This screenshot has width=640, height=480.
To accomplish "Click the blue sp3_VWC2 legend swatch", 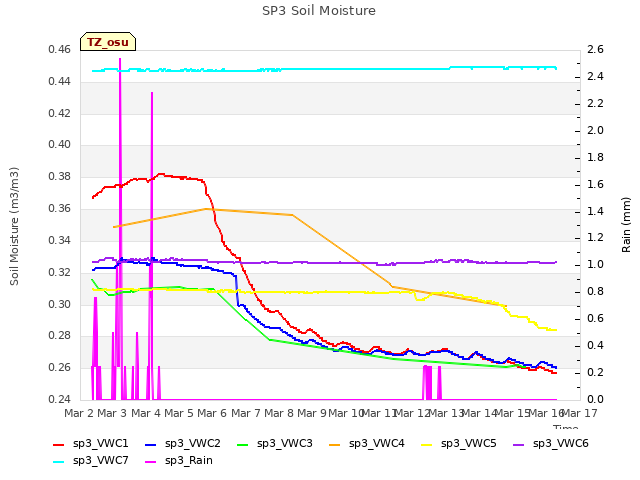I will pos(151,444).
